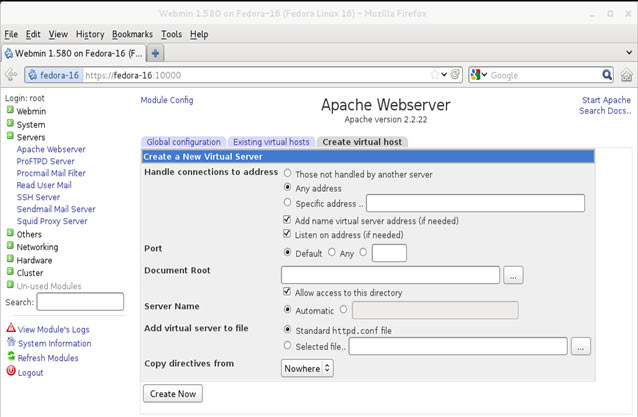Click the View Module's Logs warning icon
The width and height of the screenshot is (638, 417).
coord(11,327)
